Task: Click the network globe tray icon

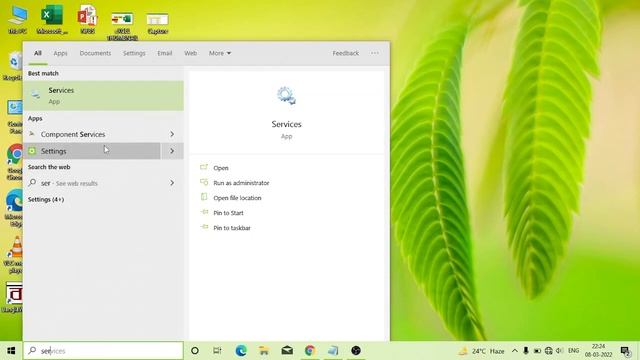Action: (549, 351)
